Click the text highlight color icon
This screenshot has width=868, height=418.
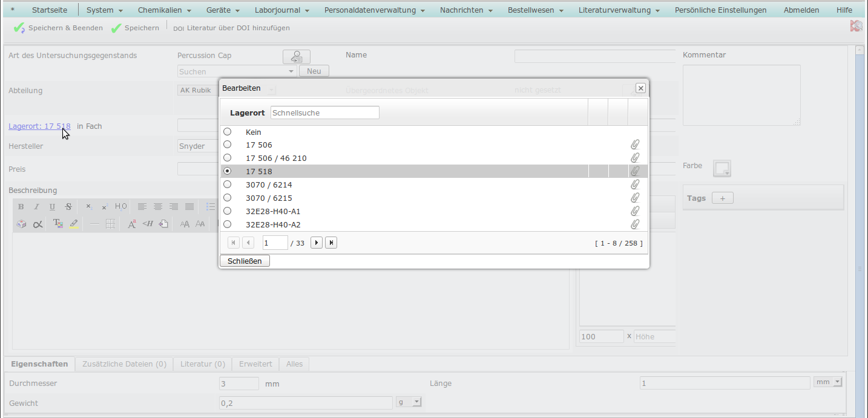74,224
